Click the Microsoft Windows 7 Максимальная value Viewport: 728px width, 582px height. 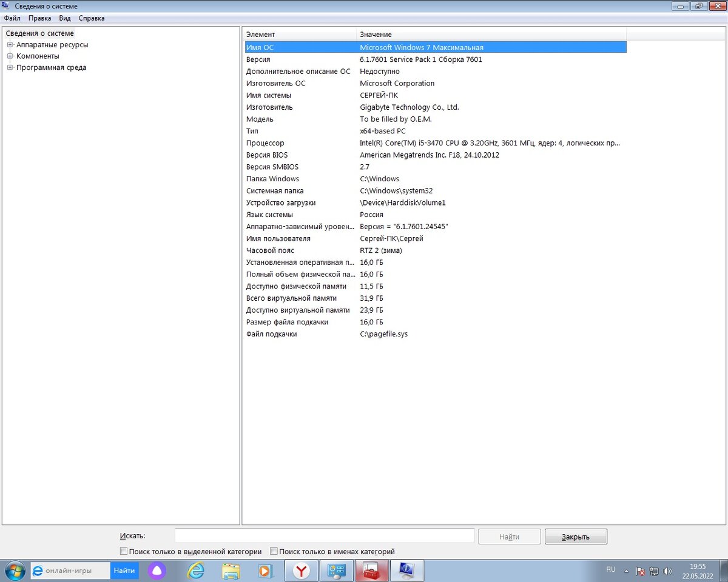click(422, 47)
